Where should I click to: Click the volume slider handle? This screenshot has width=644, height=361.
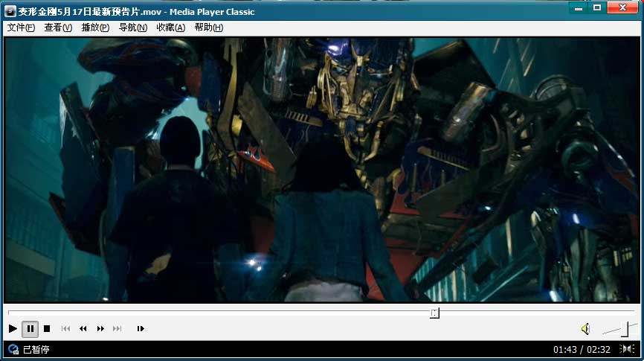coord(625,329)
